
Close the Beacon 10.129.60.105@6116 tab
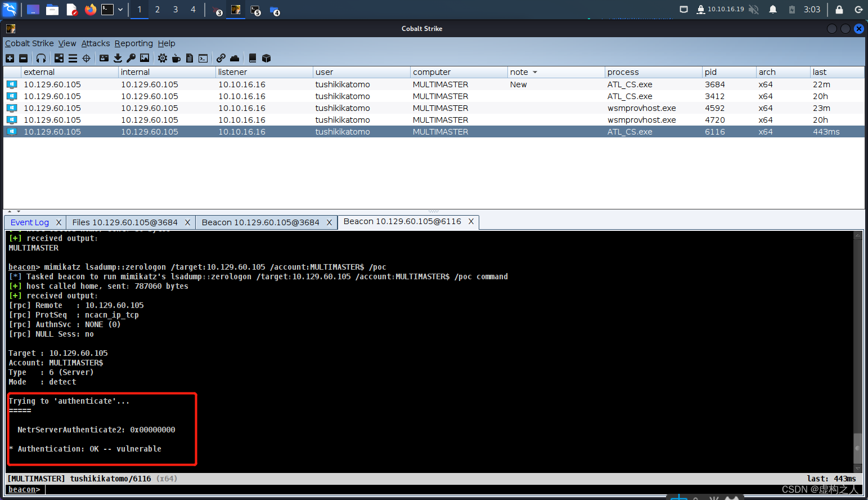471,221
